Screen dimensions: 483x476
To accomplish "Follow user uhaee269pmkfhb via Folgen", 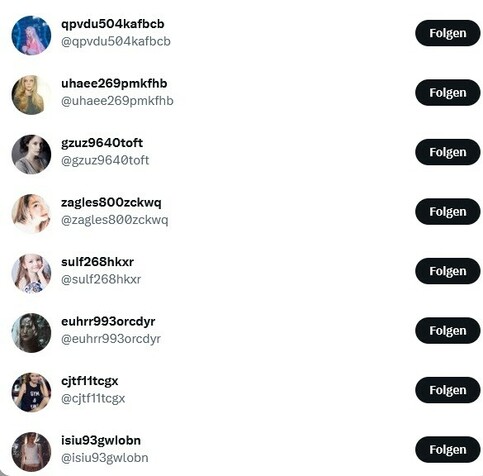I will [x=448, y=93].
